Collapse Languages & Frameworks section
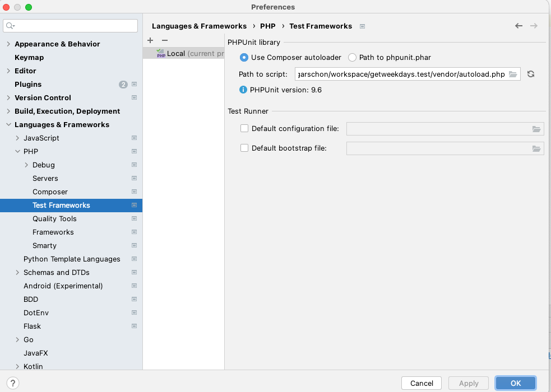The height and width of the screenshot is (392, 551). pyautogui.click(x=8, y=124)
